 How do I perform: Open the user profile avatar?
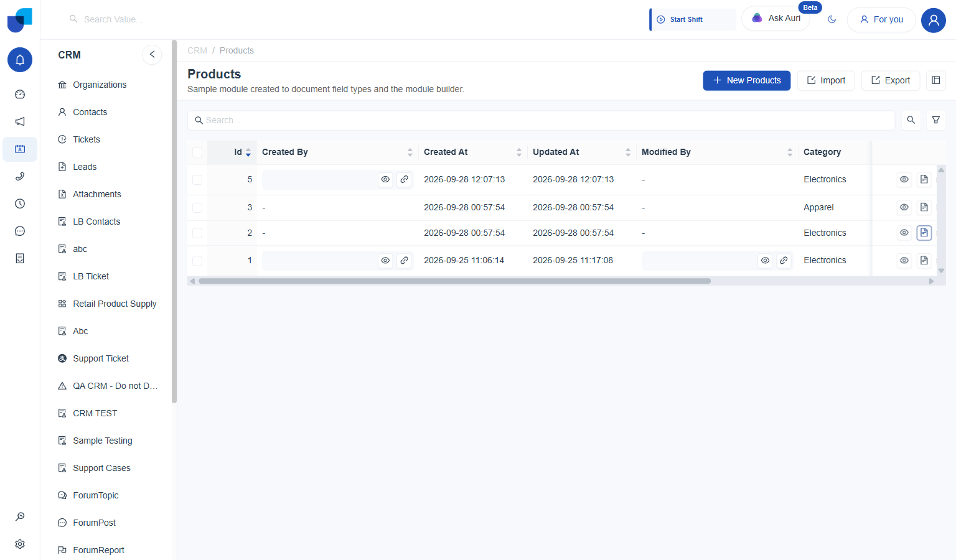point(934,20)
